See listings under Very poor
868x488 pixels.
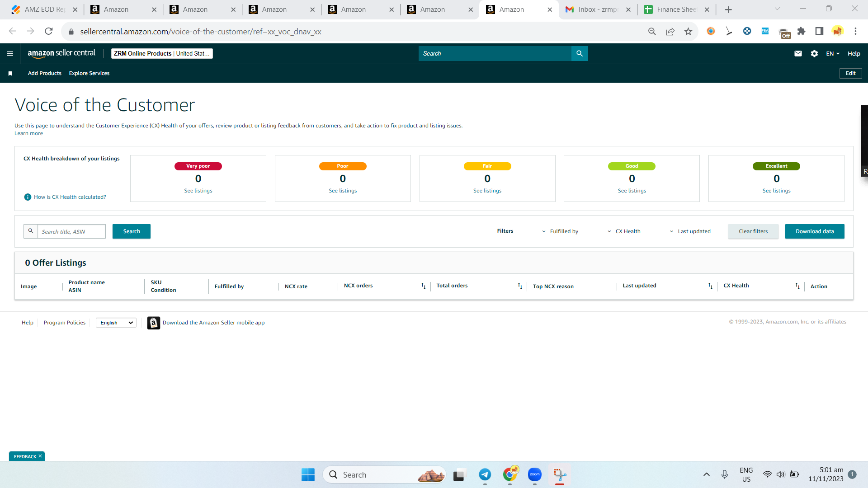(198, 191)
